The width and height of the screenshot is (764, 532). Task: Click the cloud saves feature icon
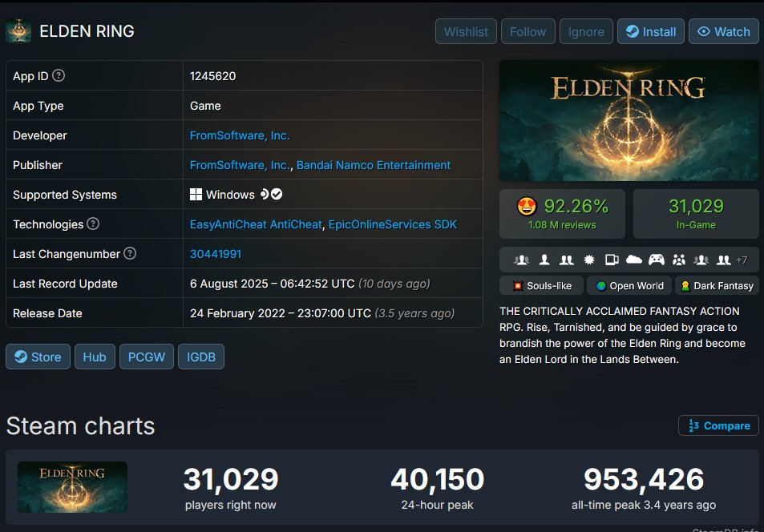click(633, 260)
